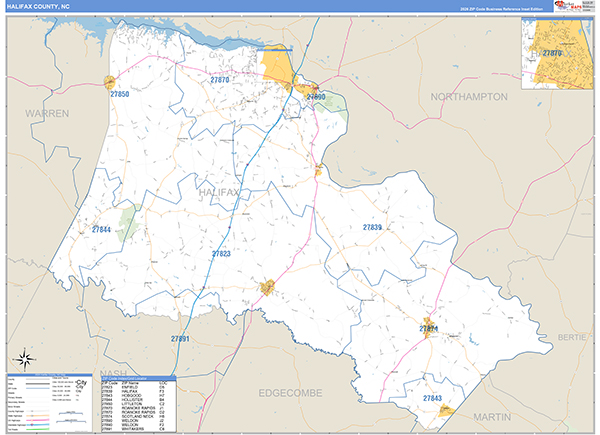Select the large yellow Roanoke Rapids city area
Image resolution: width=600 pixels, height=435 pixels.
[276, 68]
